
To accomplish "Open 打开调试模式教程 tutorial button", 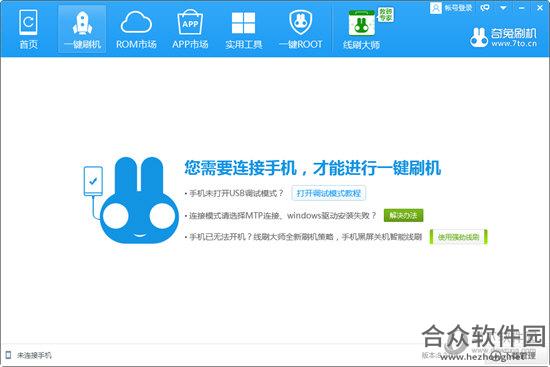I will point(329,193).
